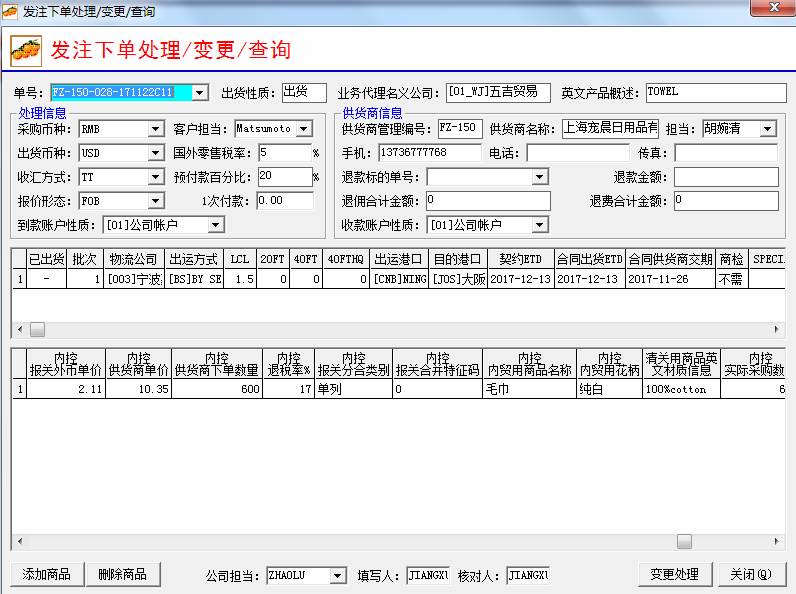Select the 目的港口 cell [JOS]大阪
The height and width of the screenshot is (594, 796).
(458, 279)
